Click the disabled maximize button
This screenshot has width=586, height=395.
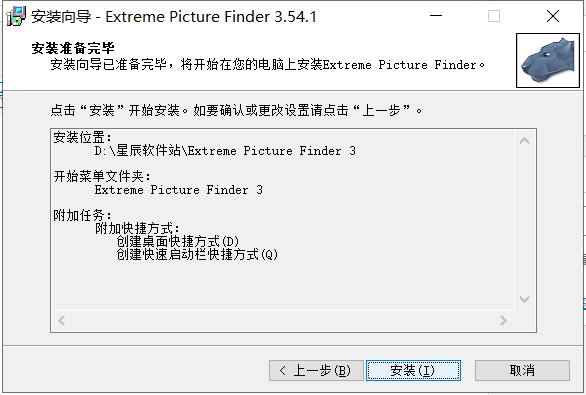(494, 16)
